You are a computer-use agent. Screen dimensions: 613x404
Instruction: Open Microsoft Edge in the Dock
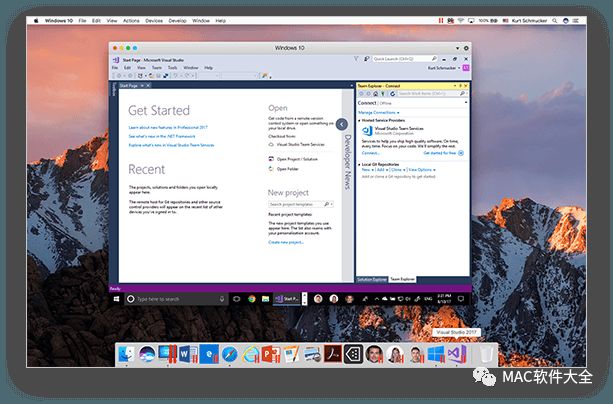(209, 354)
